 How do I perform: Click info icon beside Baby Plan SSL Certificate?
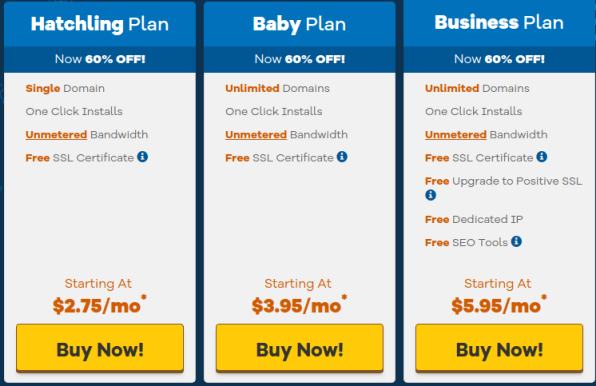(342, 157)
